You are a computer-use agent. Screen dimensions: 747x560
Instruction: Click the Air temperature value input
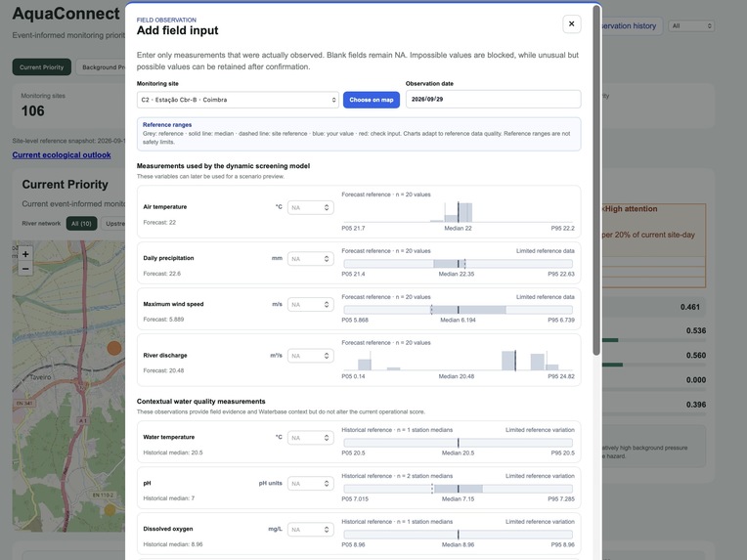click(x=310, y=207)
